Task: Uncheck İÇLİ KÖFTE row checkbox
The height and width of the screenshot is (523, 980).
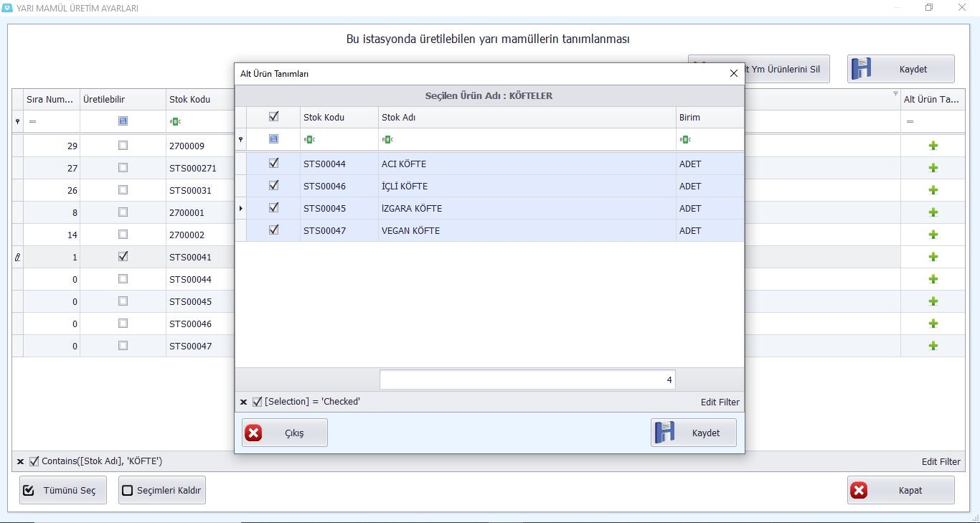Action: [x=273, y=185]
